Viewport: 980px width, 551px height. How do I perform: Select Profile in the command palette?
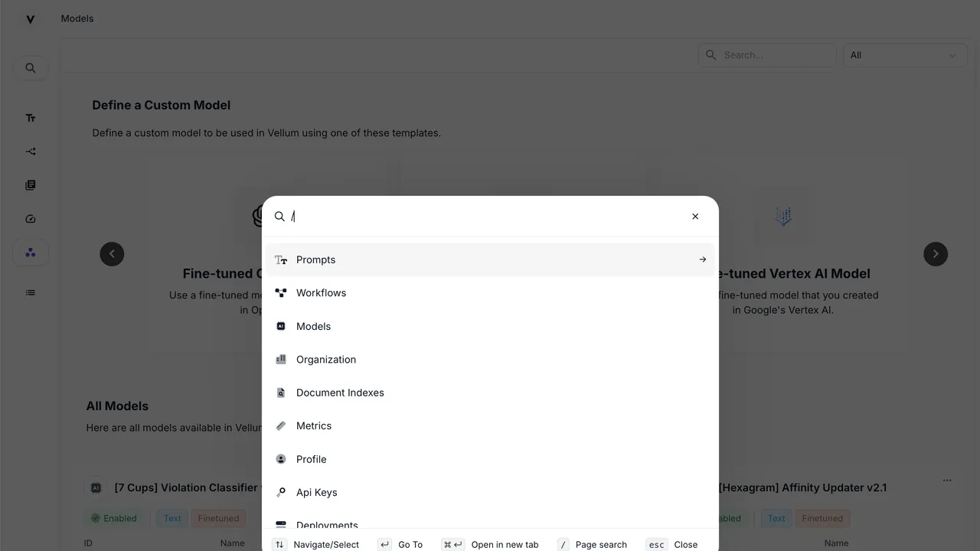pyautogui.click(x=490, y=459)
